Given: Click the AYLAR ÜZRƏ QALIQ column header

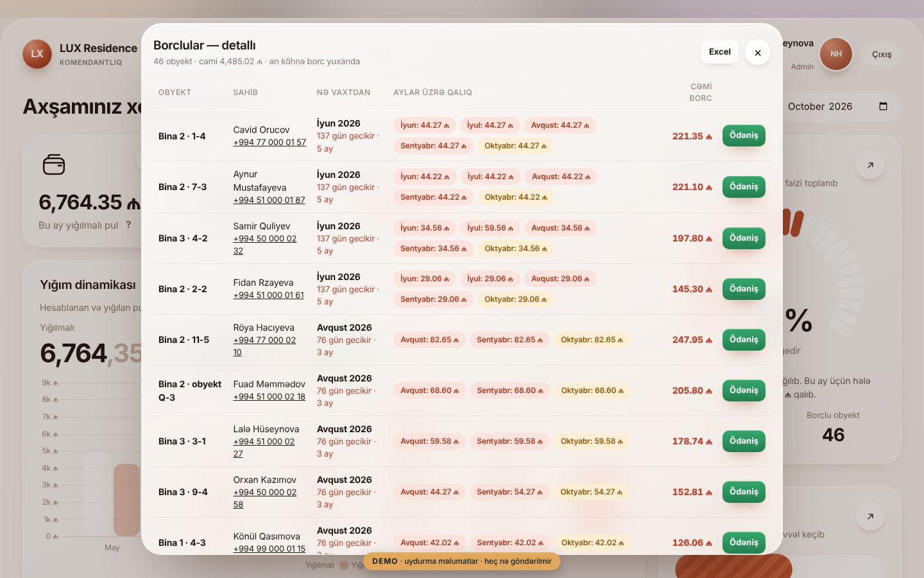Looking at the screenshot, I should [432, 92].
